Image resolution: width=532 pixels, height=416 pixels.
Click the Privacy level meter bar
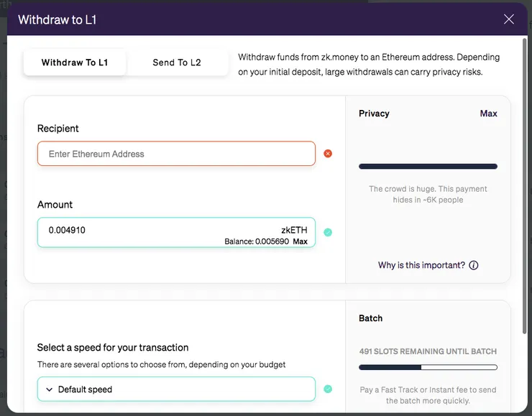pyautogui.click(x=428, y=167)
